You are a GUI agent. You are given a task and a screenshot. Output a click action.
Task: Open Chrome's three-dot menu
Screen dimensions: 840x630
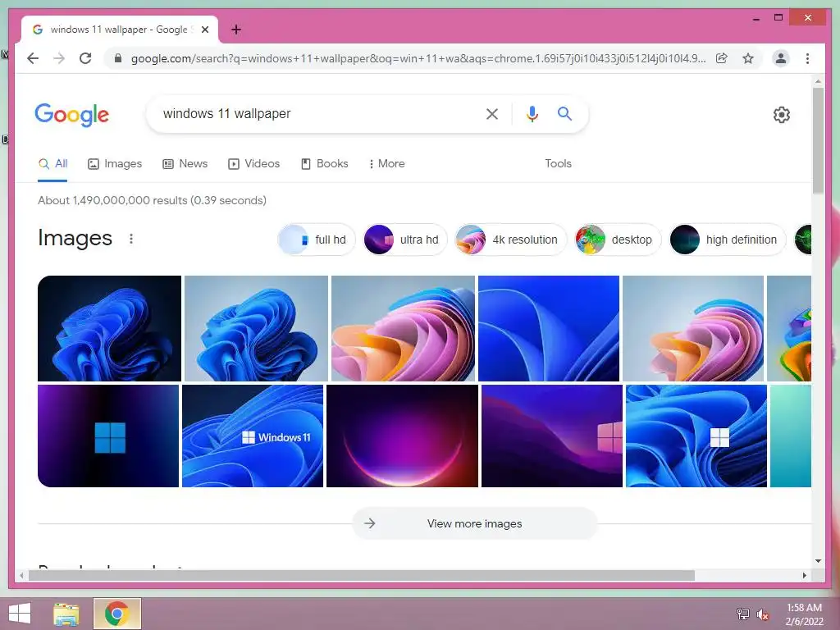[x=807, y=58]
